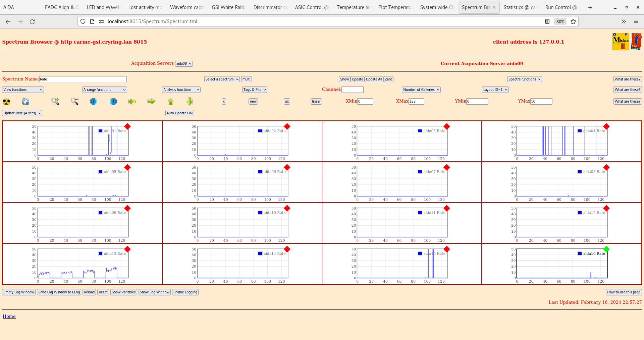
Task: Click the Spectrum Name input field
Action: [x=83, y=79]
